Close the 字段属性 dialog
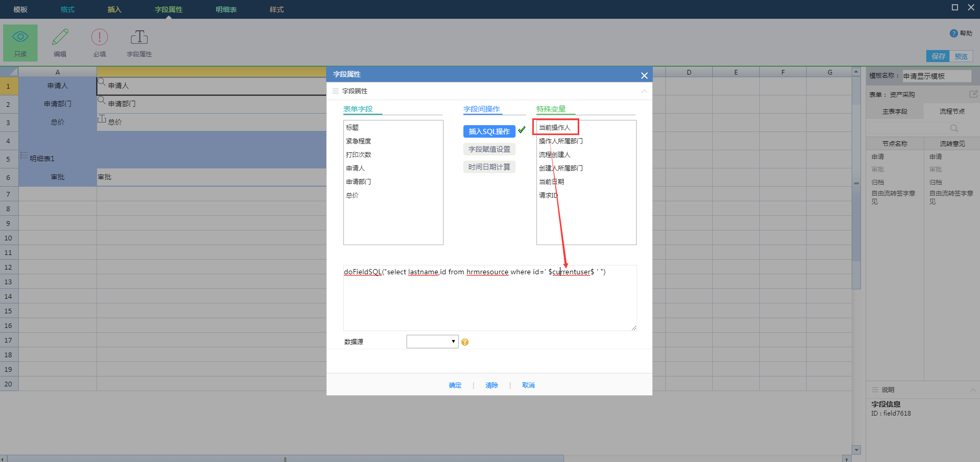Image resolution: width=980 pixels, height=462 pixels. click(x=644, y=76)
